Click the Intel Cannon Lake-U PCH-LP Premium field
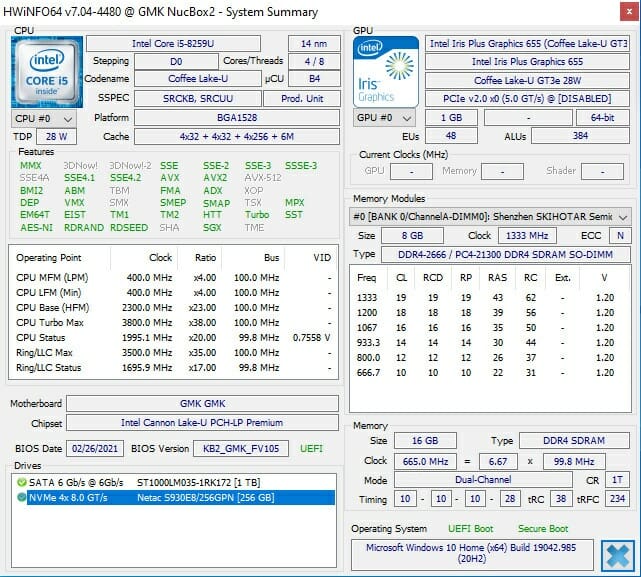 pyautogui.click(x=202, y=423)
